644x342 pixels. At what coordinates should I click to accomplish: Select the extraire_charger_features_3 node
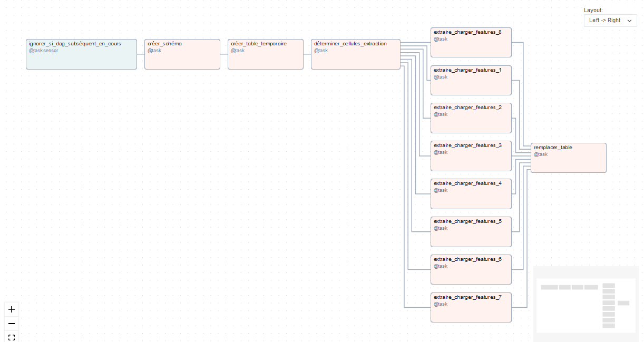click(471, 156)
